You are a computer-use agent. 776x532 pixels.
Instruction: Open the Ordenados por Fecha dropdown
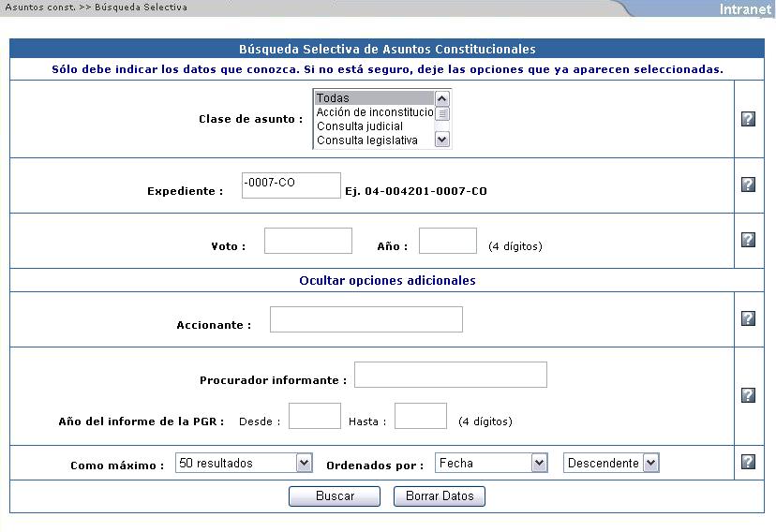coord(491,463)
